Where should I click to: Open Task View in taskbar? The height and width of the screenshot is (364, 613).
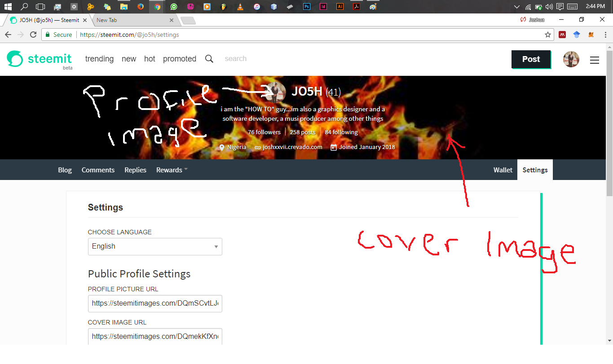pyautogui.click(x=40, y=7)
